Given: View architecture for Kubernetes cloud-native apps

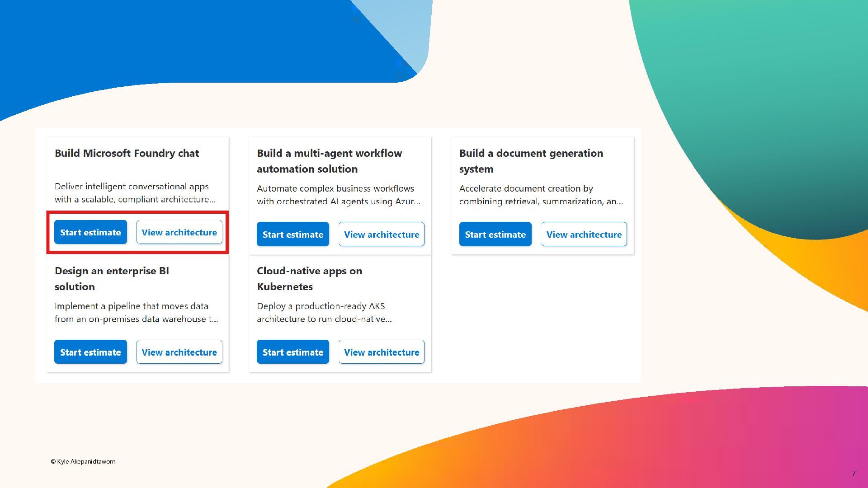Looking at the screenshot, I should click(381, 352).
